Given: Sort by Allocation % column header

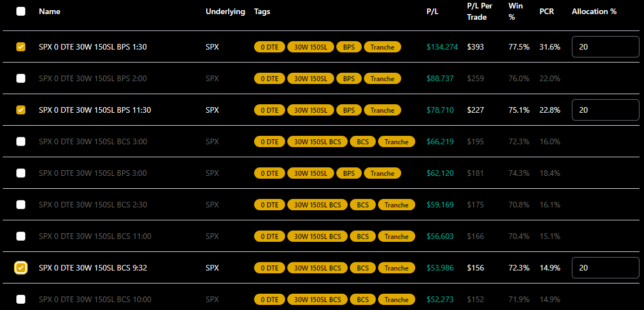Looking at the screenshot, I should pyautogui.click(x=594, y=11).
